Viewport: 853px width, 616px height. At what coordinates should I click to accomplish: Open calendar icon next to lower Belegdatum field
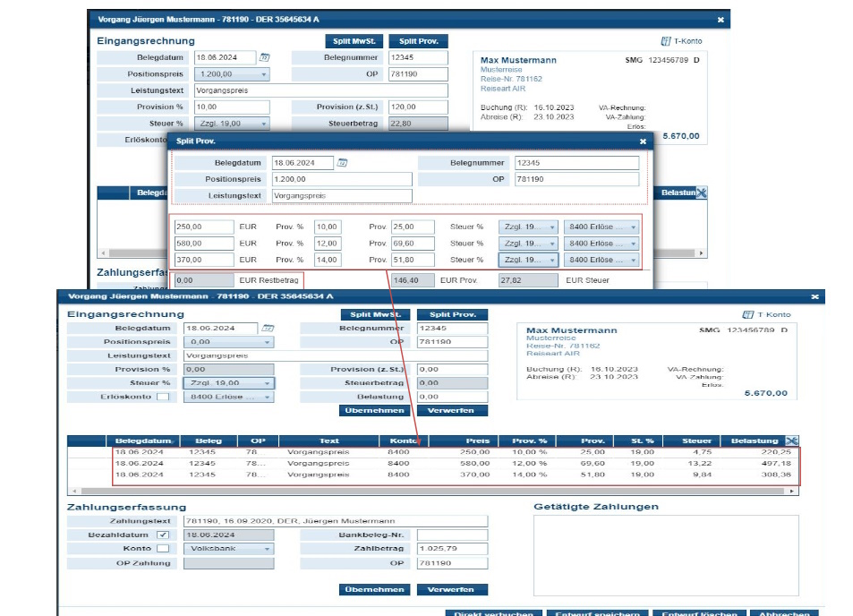pos(268,328)
